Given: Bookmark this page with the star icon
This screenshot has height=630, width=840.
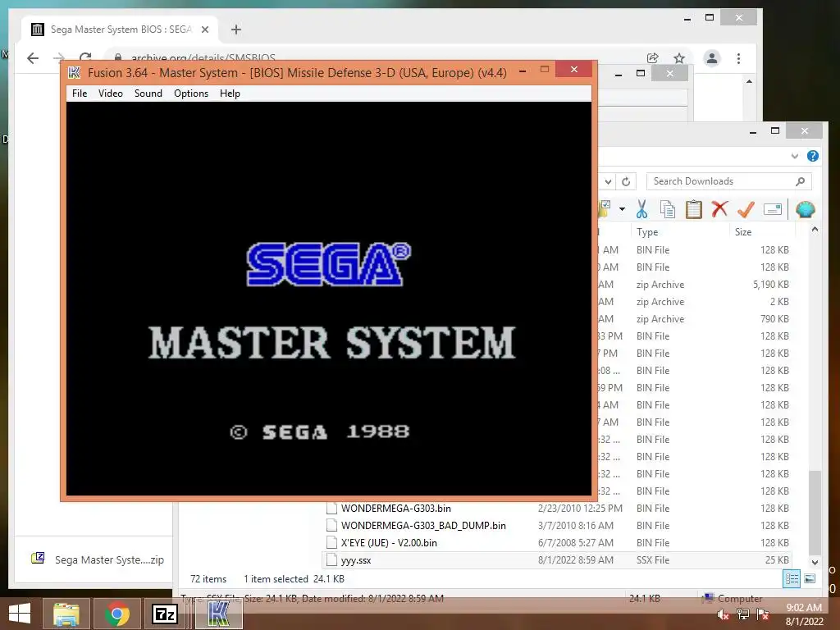Looking at the screenshot, I should pos(679,58).
